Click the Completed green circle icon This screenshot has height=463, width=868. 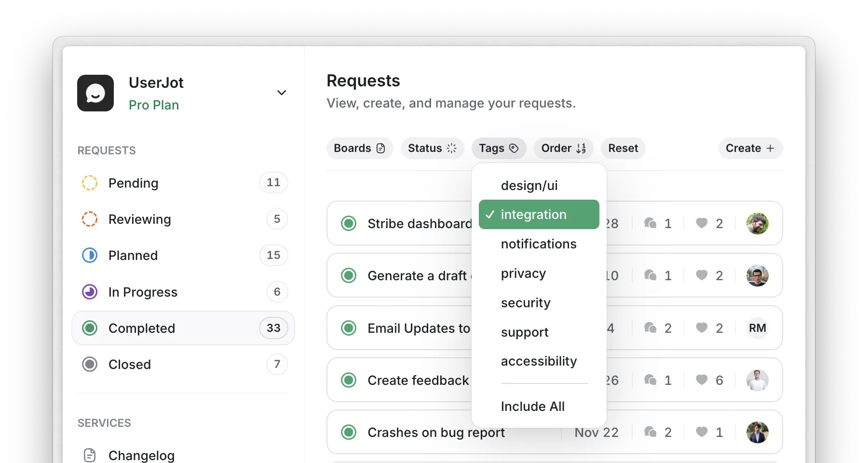[x=90, y=328]
